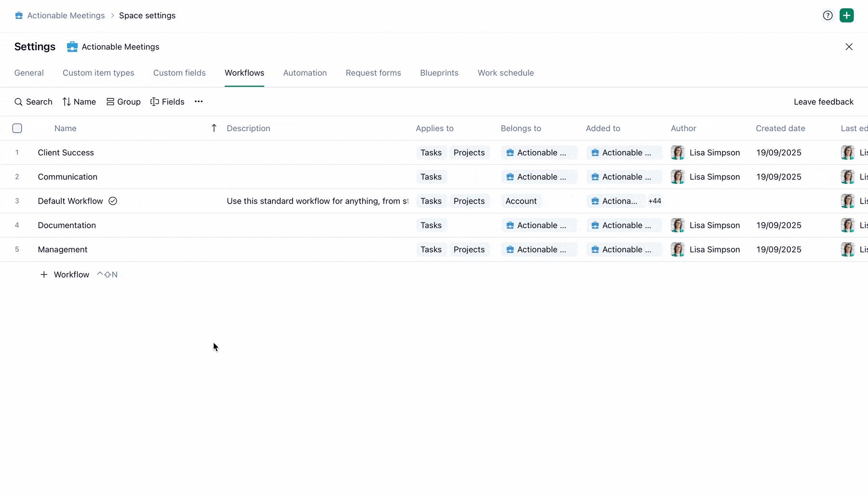The image size is (868, 494).
Task: Open the Fields column chooser
Action: pos(167,102)
